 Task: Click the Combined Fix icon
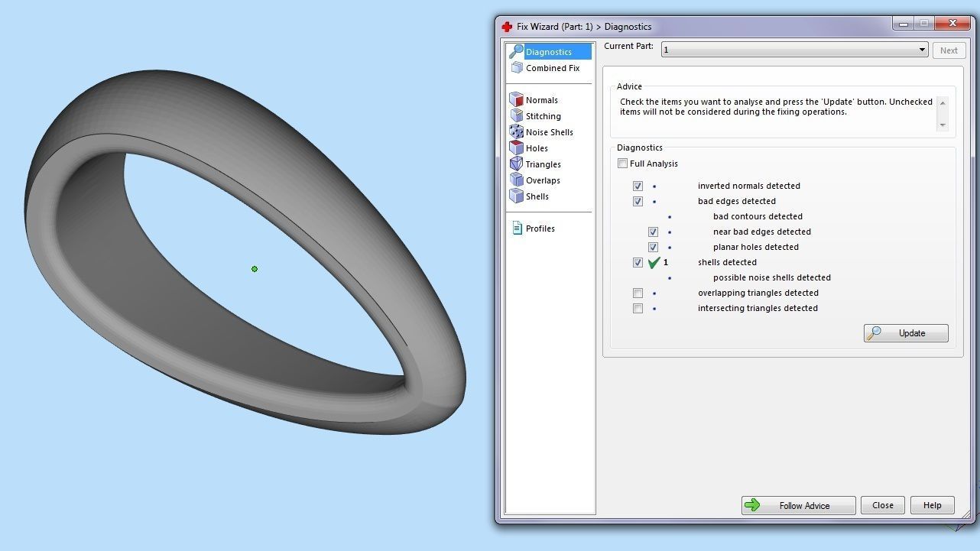[x=517, y=68]
